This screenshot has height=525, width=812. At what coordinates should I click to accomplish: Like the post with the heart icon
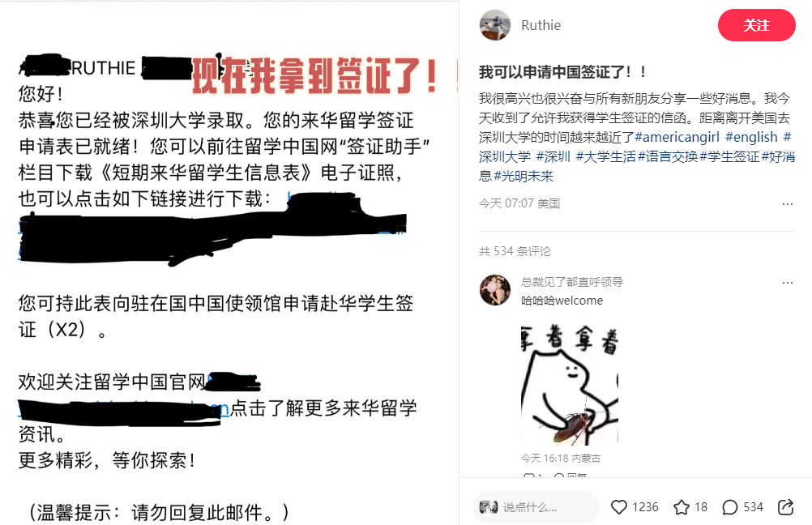[x=619, y=507]
